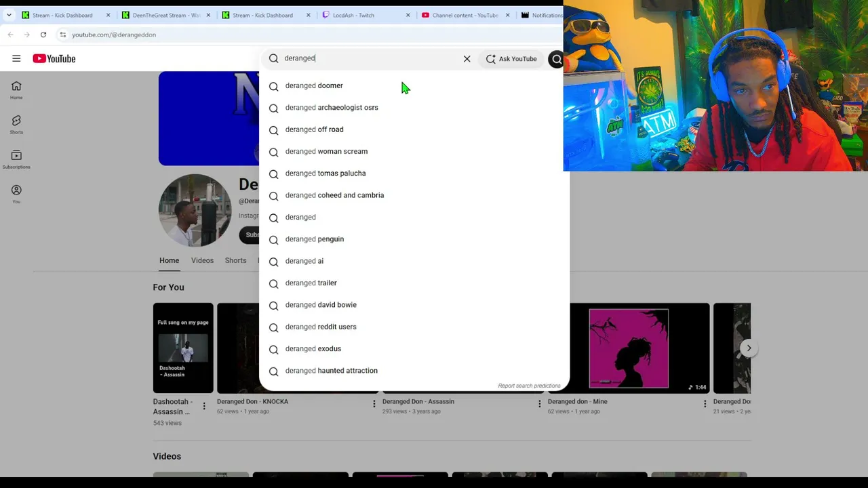The image size is (868, 488).
Task: Switch to Channel content - YouTube tab
Action: coord(465,15)
